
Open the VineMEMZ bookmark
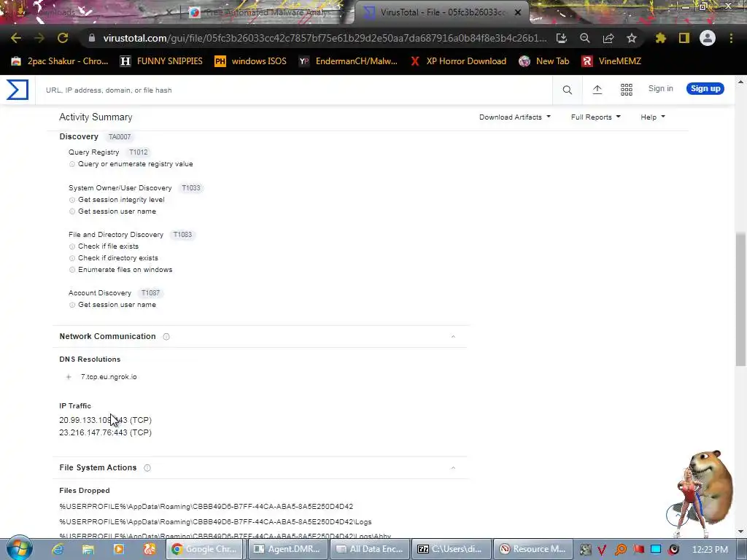(x=611, y=61)
